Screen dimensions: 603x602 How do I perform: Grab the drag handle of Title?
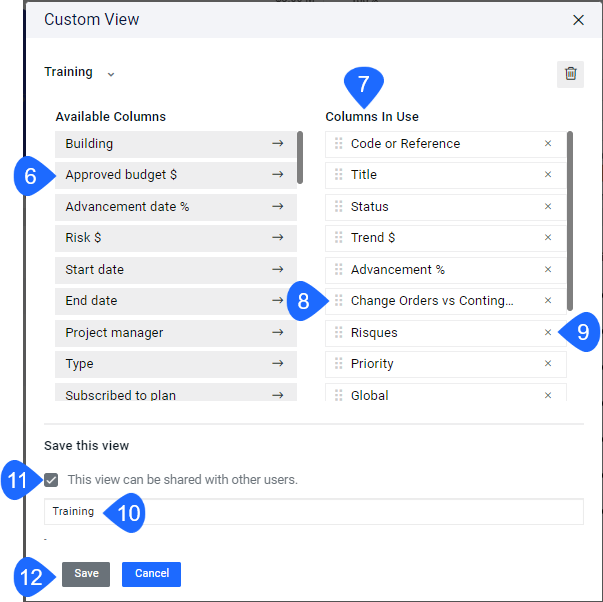point(338,175)
